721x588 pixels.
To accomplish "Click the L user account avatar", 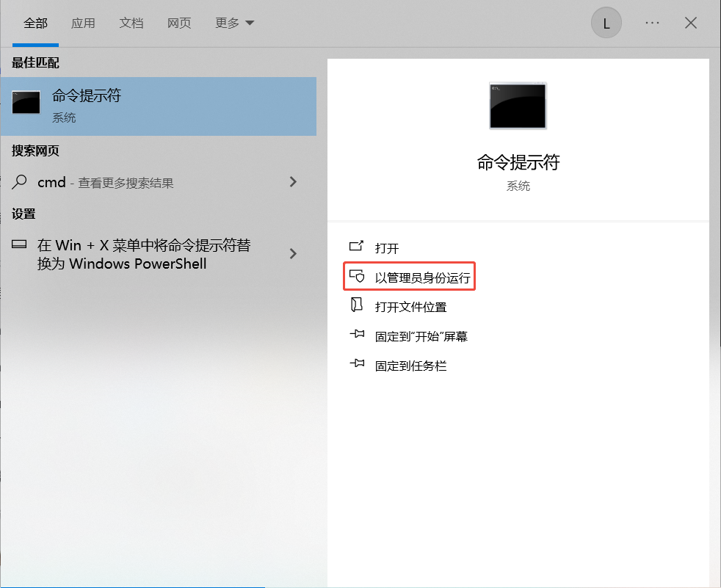I will click(x=606, y=23).
